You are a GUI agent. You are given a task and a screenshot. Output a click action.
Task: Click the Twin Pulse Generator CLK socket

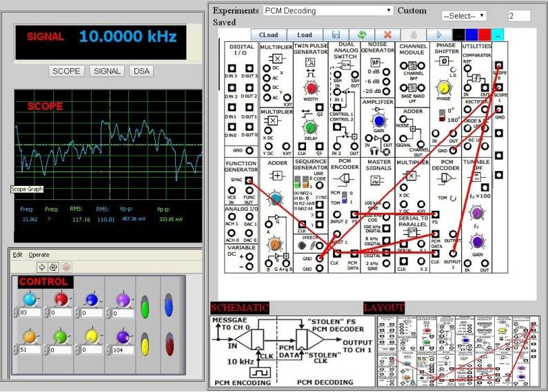tap(302, 146)
